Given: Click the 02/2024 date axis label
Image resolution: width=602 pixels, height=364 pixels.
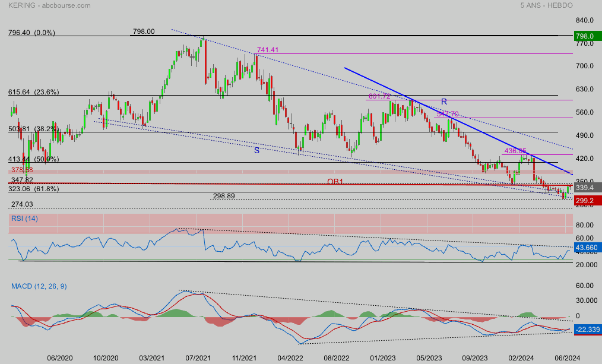Looking at the screenshot, I should pyautogui.click(x=521, y=358).
